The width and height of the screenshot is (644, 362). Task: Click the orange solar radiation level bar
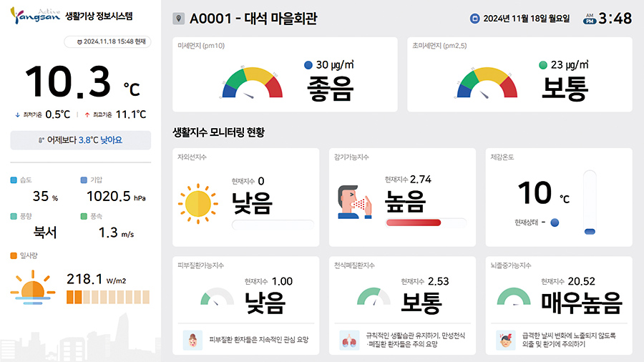108,296
